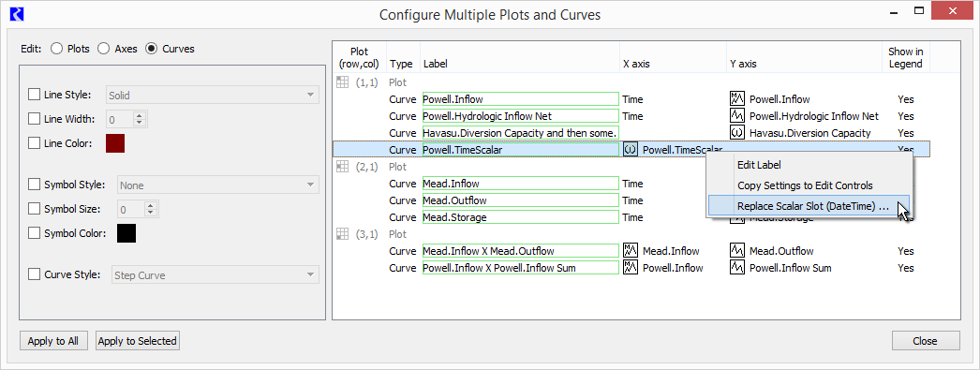This screenshot has height=370, width=980.
Task: Click the Mead.Inflow X Mead.Outflow label field
Action: pyautogui.click(x=520, y=251)
